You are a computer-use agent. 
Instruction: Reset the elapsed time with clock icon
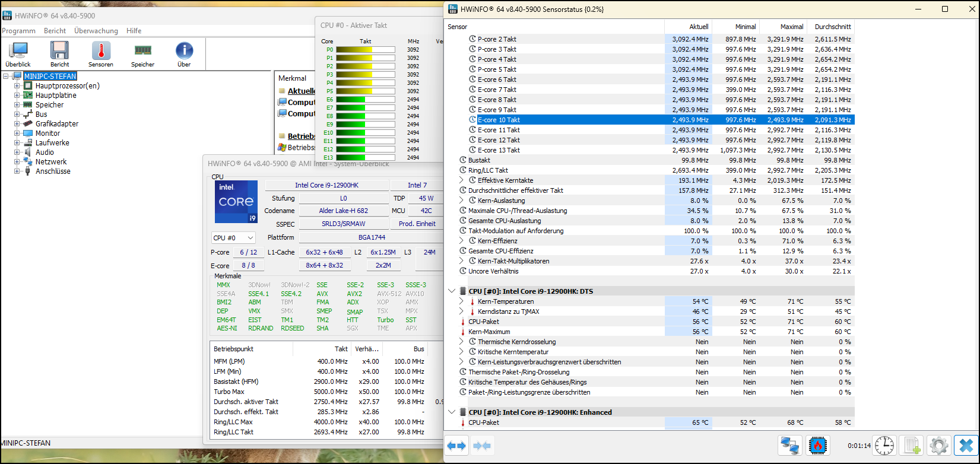884,445
